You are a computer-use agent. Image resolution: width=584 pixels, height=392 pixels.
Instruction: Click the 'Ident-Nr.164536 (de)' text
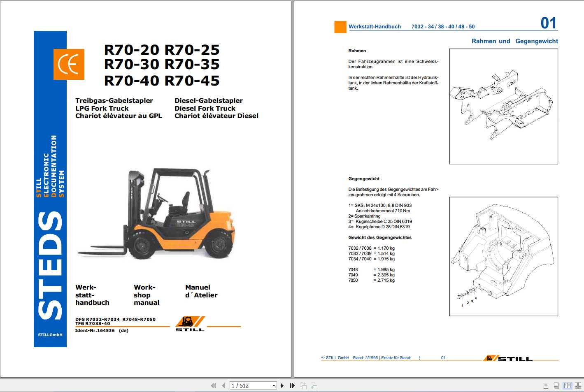[x=102, y=331]
